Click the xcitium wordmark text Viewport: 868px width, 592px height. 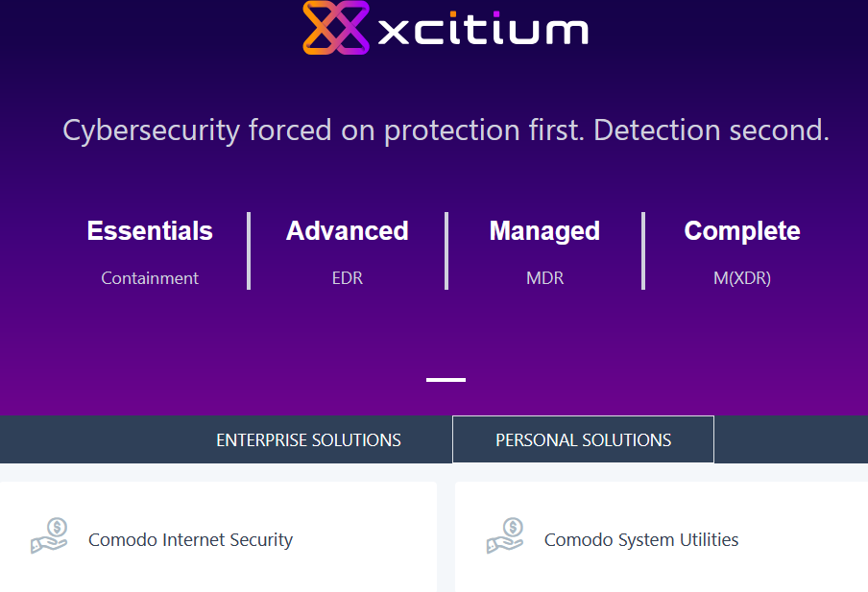pos(483,30)
